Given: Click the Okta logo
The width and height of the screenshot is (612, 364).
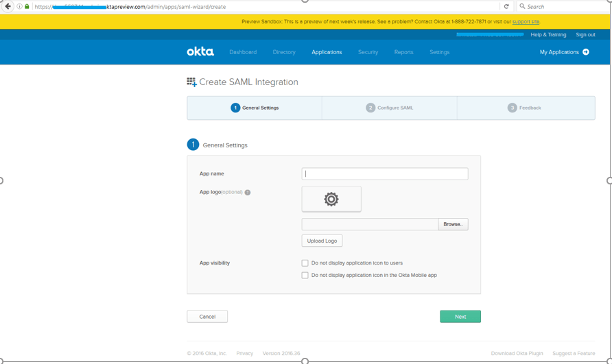Looking at the screenshot, I should [x=200, y=51].
